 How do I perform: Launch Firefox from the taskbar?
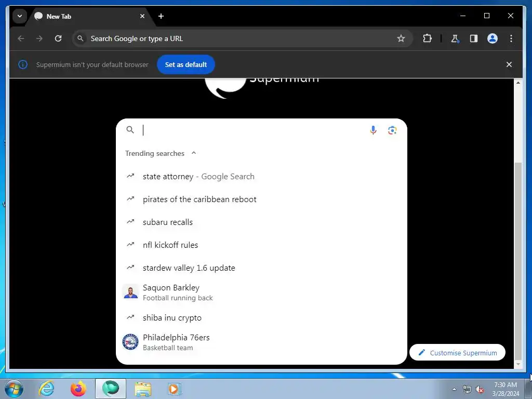tap(78, 389)
